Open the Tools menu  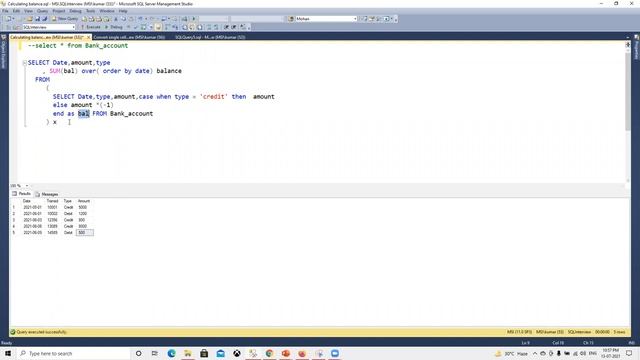pos(91,11)
